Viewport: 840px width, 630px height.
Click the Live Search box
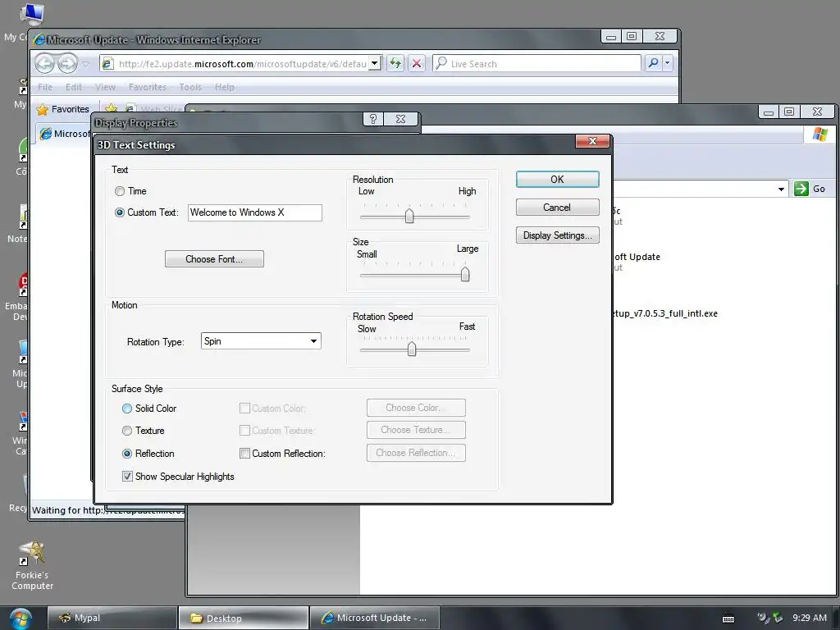[536, 64]
